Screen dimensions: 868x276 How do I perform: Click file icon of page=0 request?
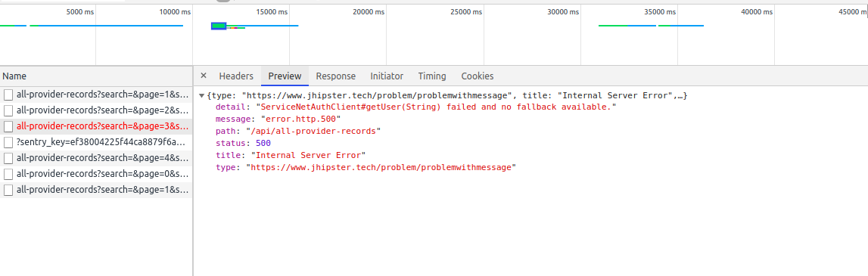(8, 174)
